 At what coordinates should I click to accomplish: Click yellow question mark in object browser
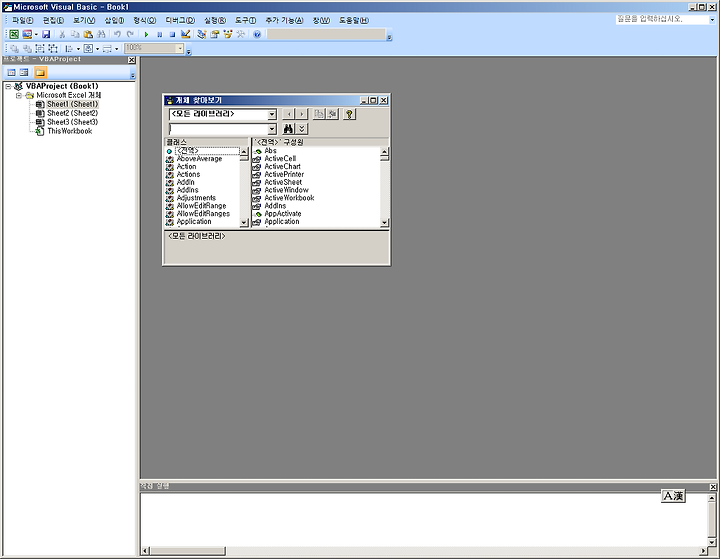pos(349,114)
